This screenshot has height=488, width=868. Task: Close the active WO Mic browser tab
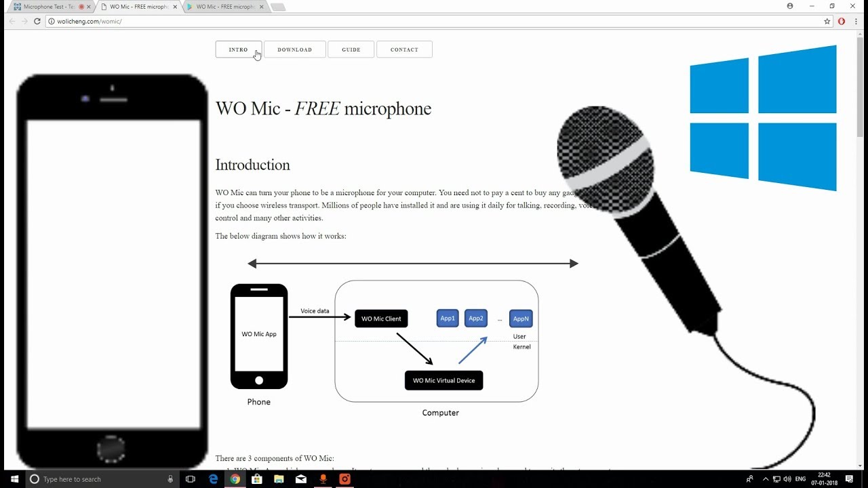(175, 7)
